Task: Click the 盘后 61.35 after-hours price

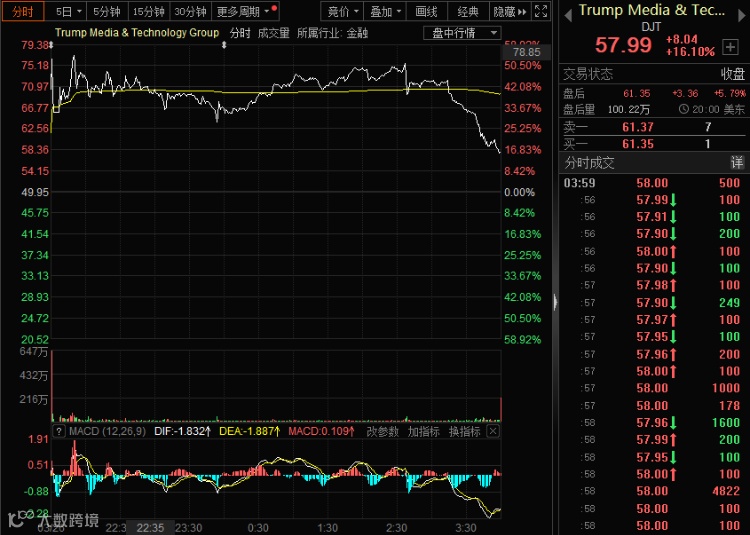Action: (x=637, y=93)
